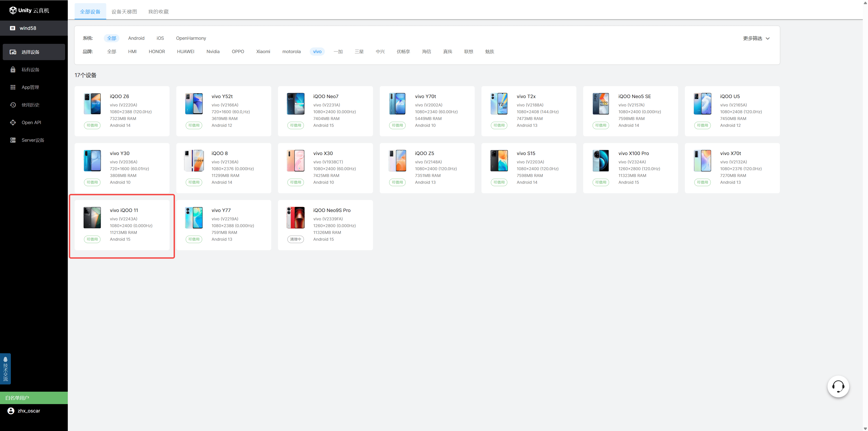Click the 技术交流 side widget
Image resolution: width=868 pixels, height=431 pixels.
coord(5,369)
